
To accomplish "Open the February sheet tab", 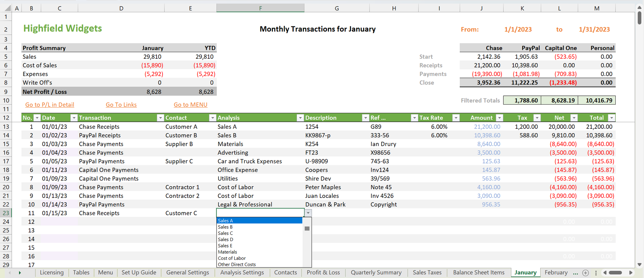I will click(x=556, y=273).
